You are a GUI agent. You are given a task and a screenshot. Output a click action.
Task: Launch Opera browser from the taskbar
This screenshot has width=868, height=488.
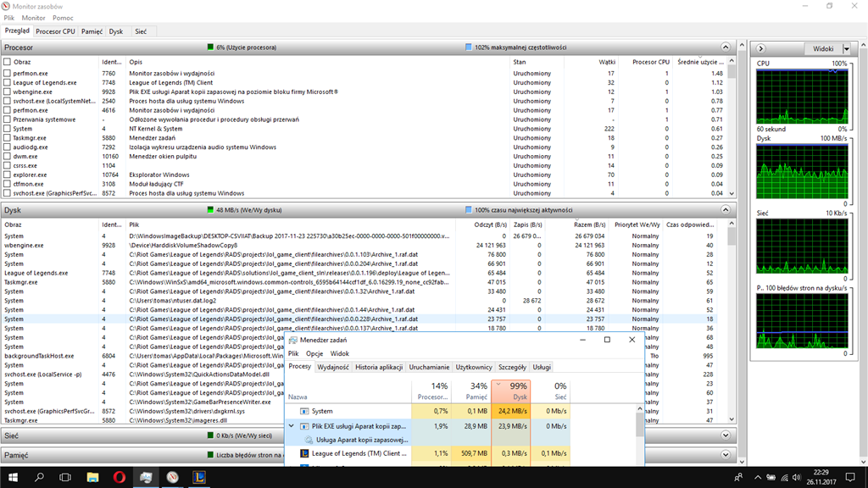point(119,477)
